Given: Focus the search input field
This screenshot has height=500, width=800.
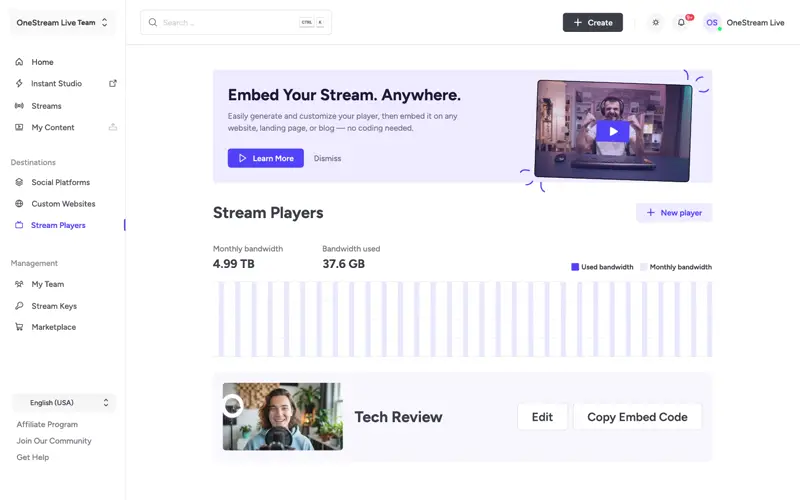Looking at the screenshot, I should point(236,22).
